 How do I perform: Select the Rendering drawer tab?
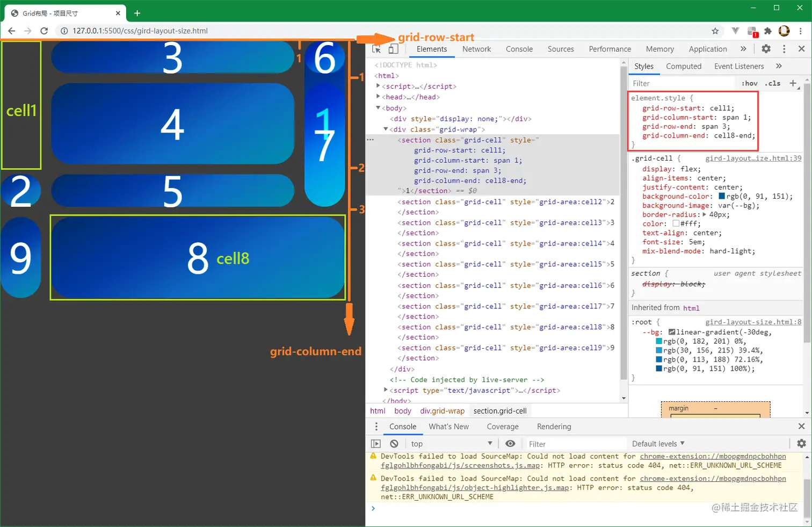pyautogui.click(x=554, y=427)
